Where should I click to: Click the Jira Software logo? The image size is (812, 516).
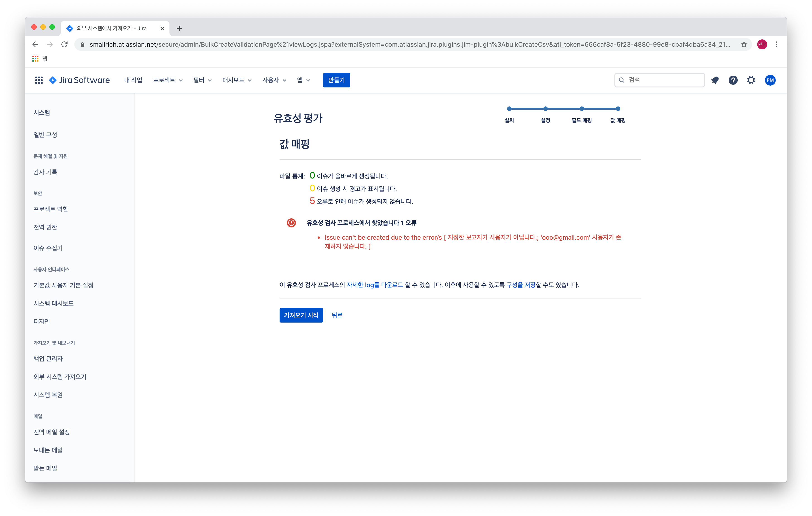tap(80, 80)
